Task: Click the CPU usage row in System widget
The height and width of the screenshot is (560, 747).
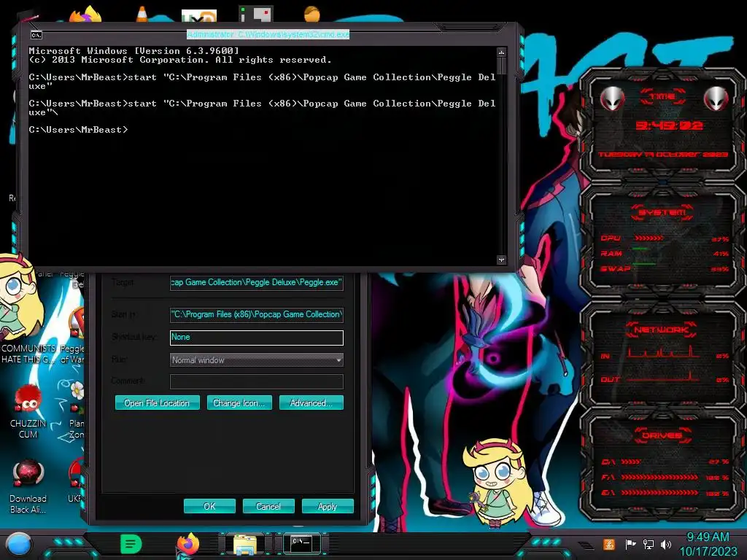Action: click(664, 238)
